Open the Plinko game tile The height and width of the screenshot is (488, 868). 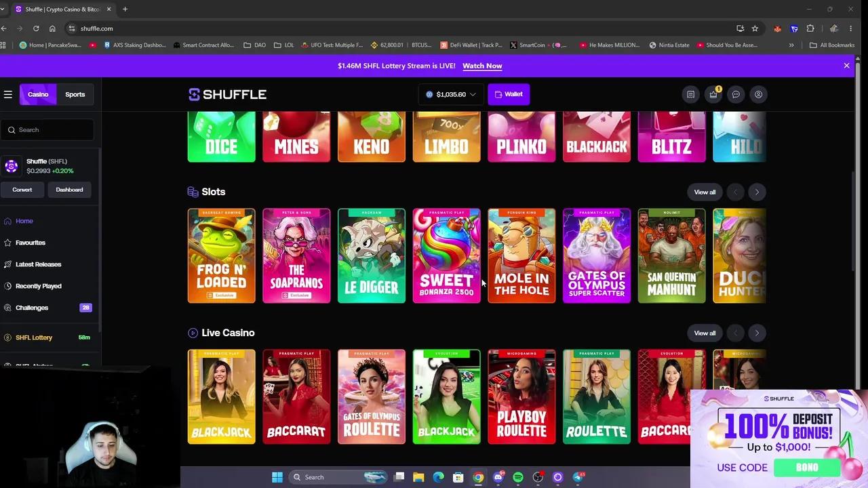coord(521,138)
